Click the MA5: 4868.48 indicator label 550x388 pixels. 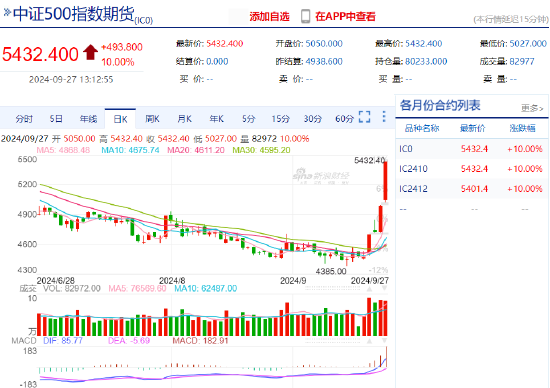[63, 150]
